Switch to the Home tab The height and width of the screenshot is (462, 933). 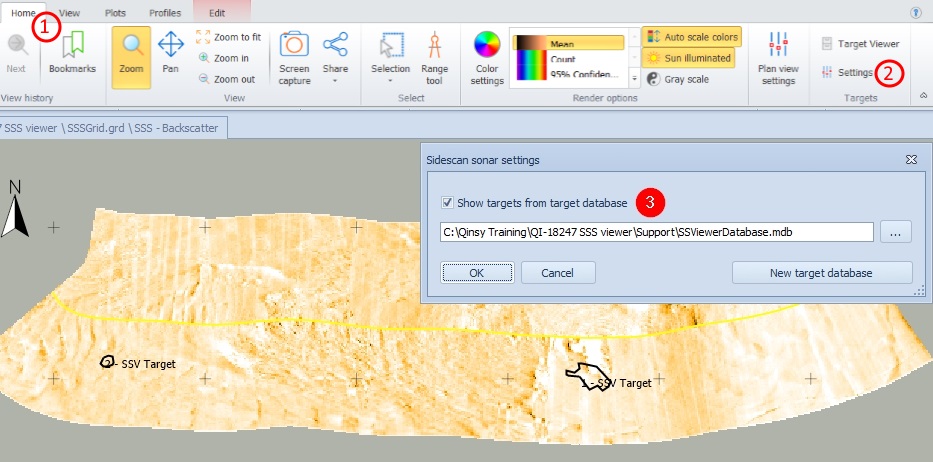point(23,13)
